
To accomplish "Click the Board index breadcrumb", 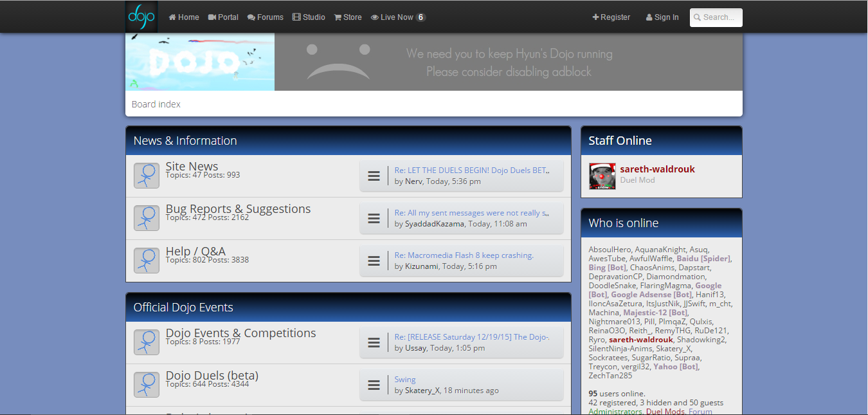I will pyautogui.click(x=156, y=104).
